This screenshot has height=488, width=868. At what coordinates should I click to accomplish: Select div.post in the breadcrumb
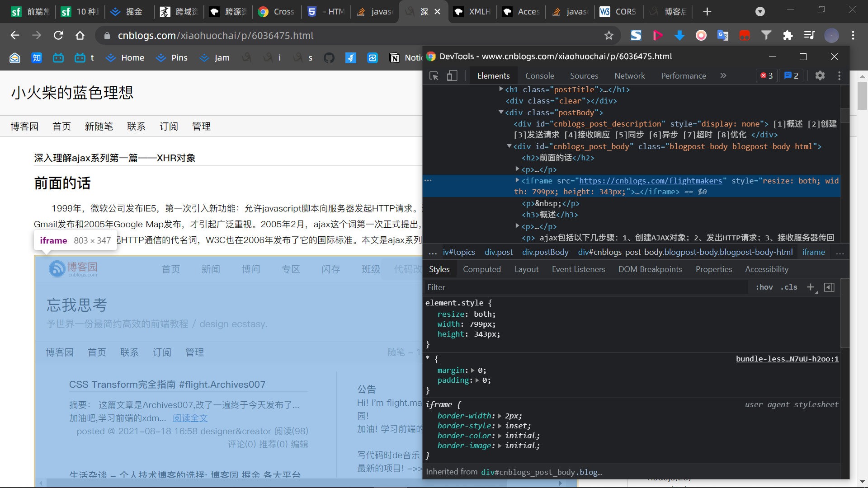tap(498, 252)
